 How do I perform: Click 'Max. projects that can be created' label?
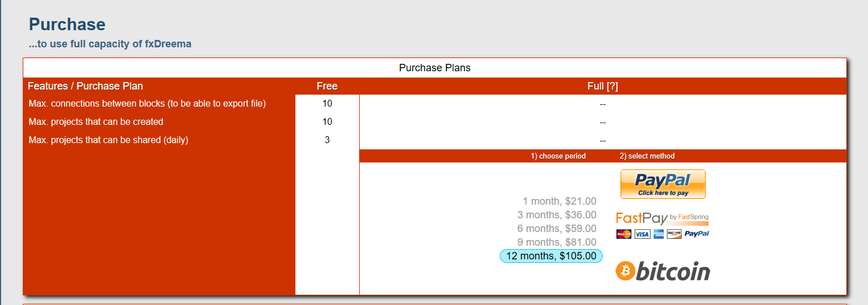(96, 122)
